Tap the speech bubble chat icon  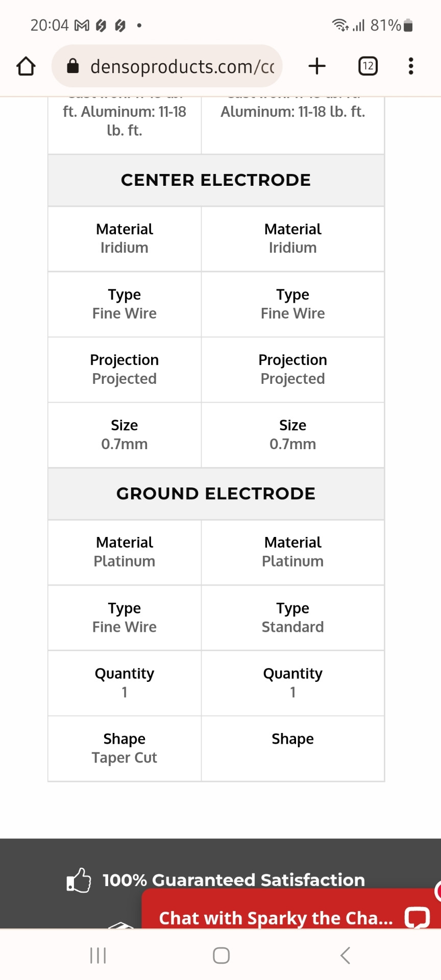(x=417, y=917)
